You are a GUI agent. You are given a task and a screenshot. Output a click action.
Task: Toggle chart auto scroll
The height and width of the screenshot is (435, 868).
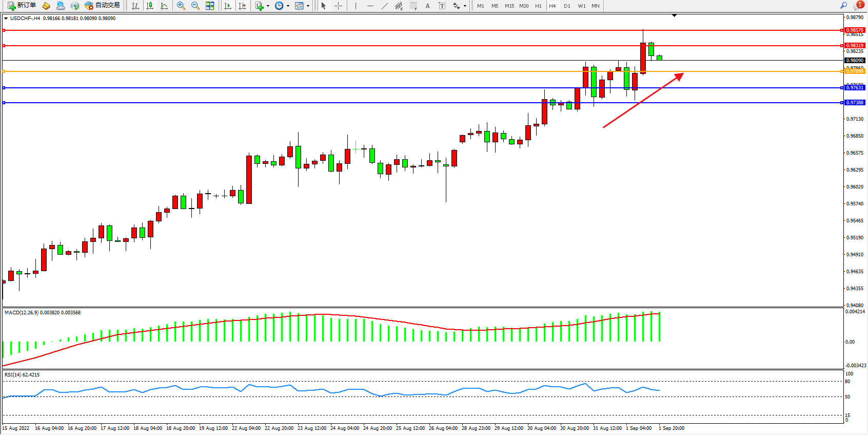pos(228,6)
